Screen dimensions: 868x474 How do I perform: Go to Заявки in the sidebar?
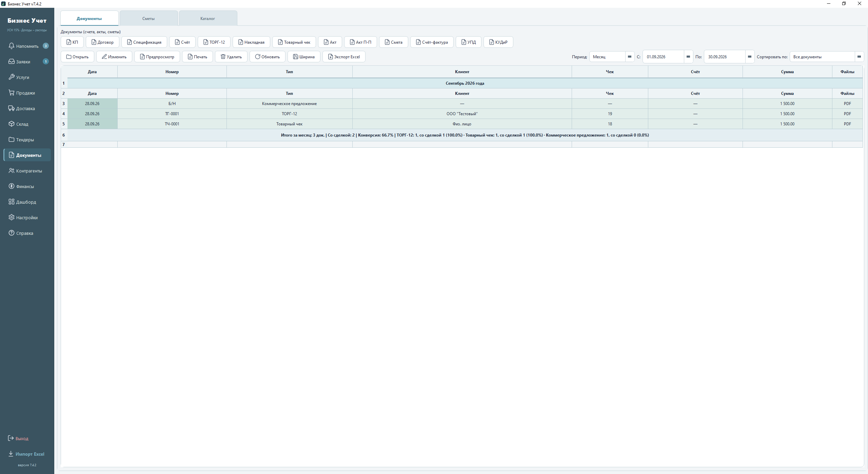(x=27, y=62)
